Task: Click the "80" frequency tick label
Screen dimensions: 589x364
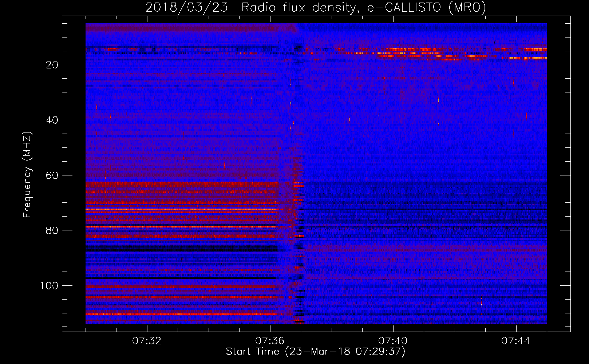Action: click(x=52, y=230)
